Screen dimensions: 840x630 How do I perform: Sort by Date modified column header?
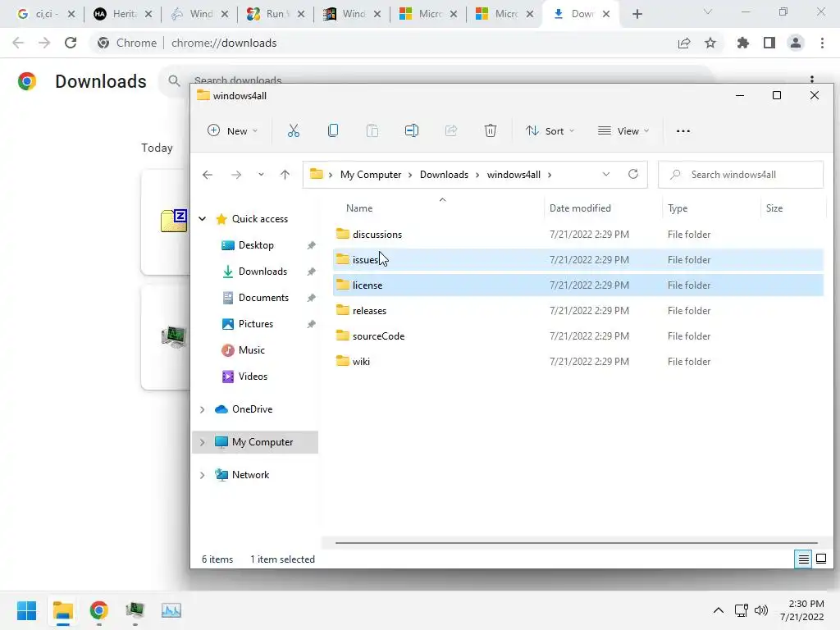point(580,208)
